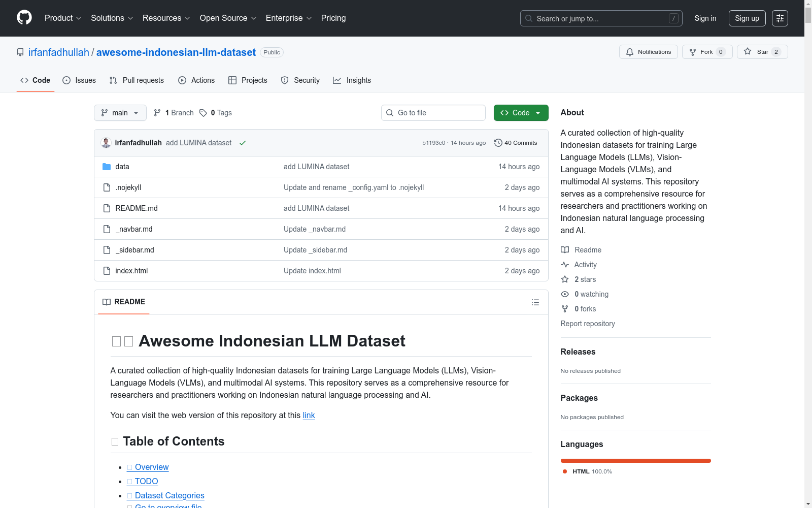The height and width of the screenshot is (508, 812).
Task: Click the stars icon in About
Action: click(x=565, y=279)
